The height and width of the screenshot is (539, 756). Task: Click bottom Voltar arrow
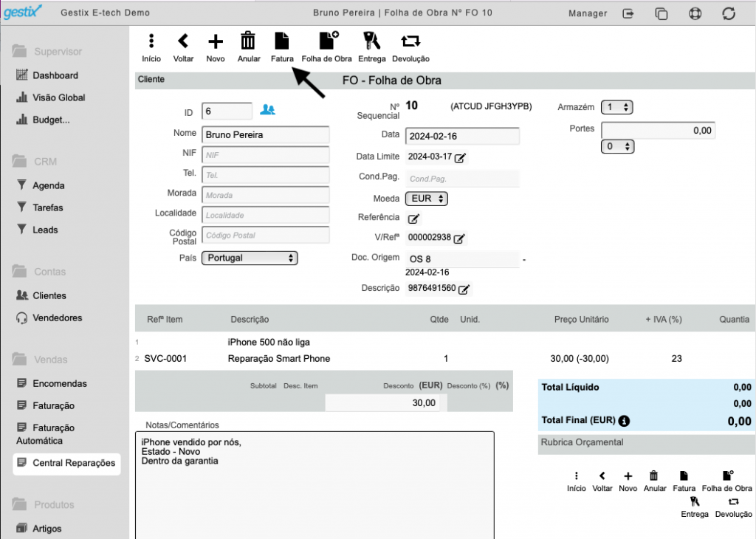(602, 476)
